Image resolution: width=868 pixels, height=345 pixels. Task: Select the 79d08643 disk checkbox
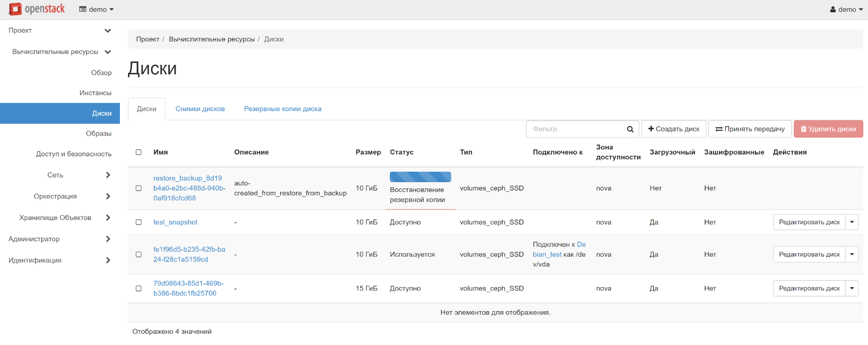click(x=139, y=288)
